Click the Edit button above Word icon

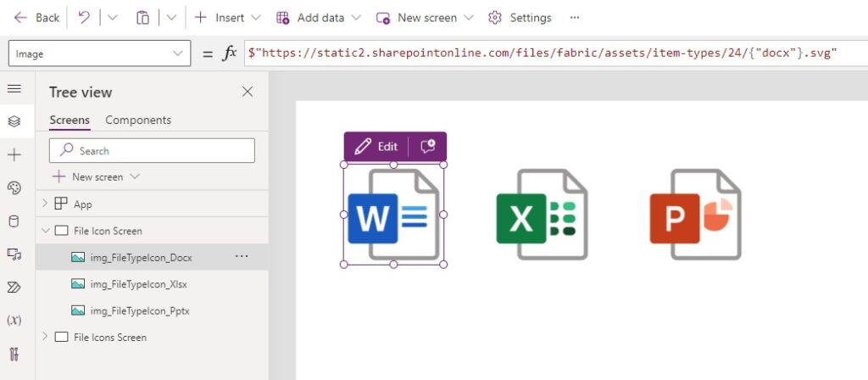pos(376,146)
